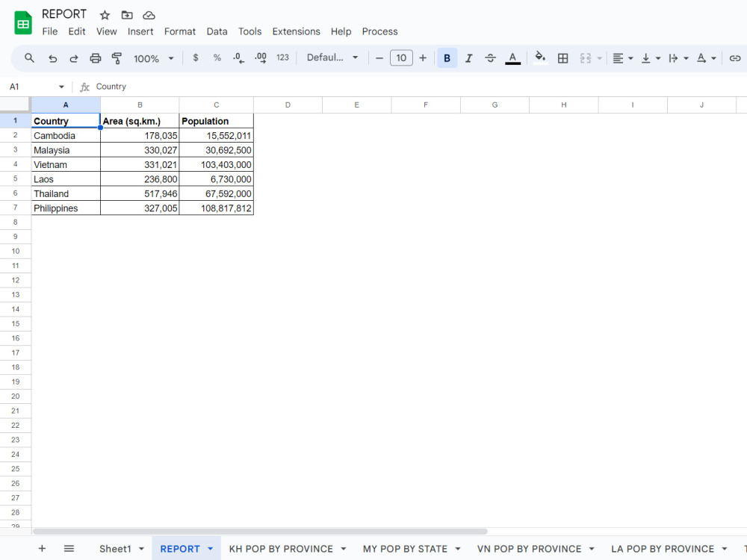Screen dimensions: 747x560
Task: Redo the last action
Action: click(74, 58)
